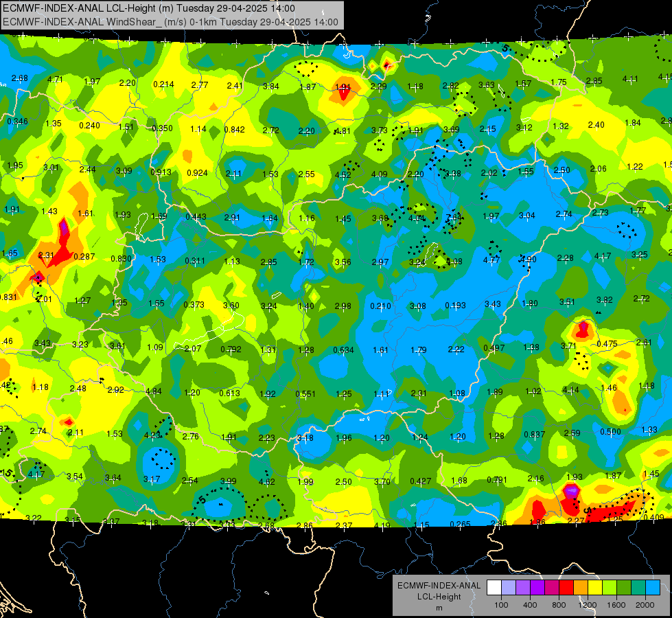672x618 pixels.
Task: Click the legend parameter name LCL-Height
Action: tap(439, 597)
